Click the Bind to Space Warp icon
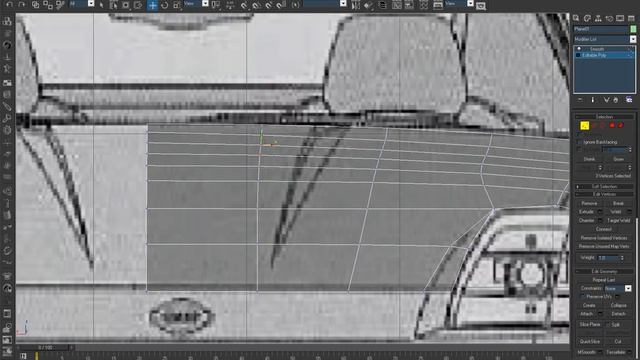Image resolution: width=640 pixels, height=360 pixels. [60, 5]
